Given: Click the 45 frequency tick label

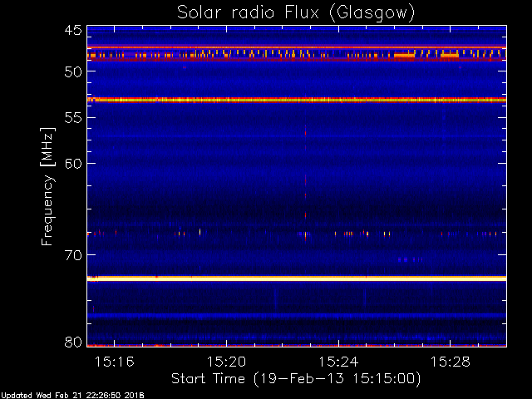Looking at the screenshot, I should 73,30.
